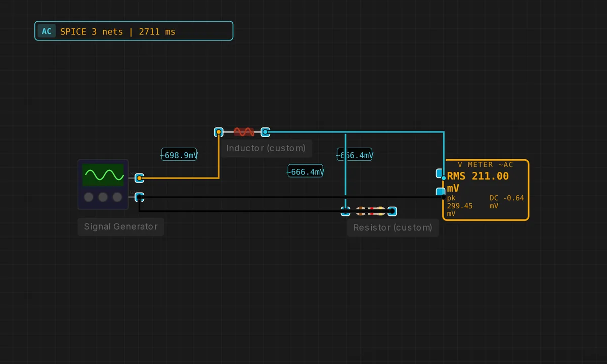The width and height of the screenshot is (607, 364).
Task: Select the resistor's left terminal
Action: (x=345, y=211)
